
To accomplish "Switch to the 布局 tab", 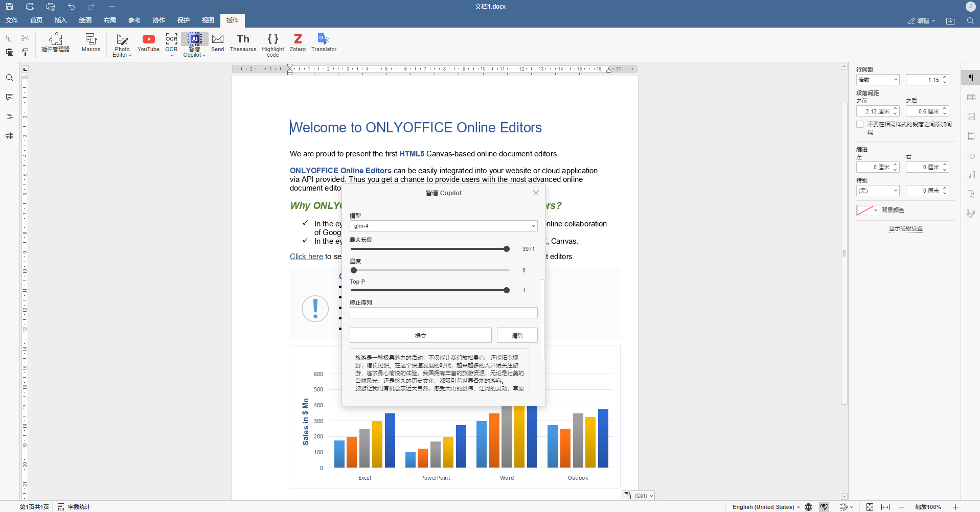I will (110, 20).
